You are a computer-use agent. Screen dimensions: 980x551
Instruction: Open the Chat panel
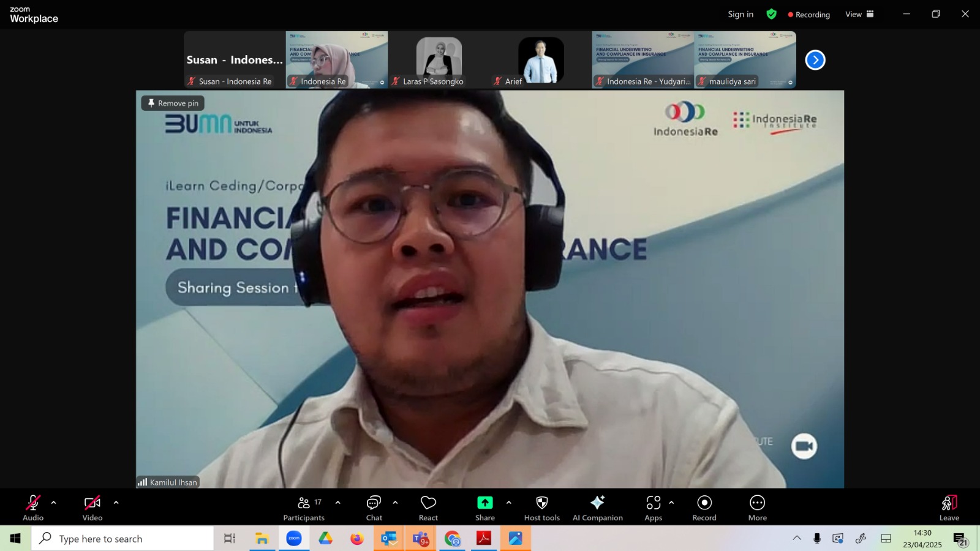coord(374,508)
